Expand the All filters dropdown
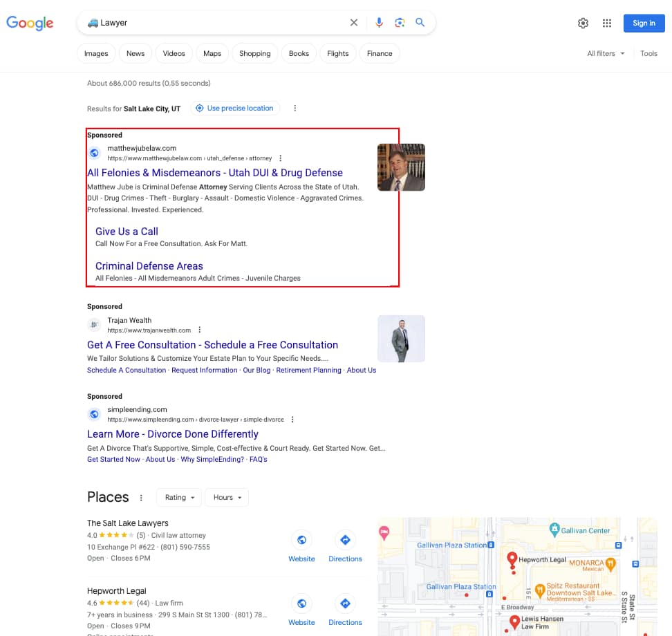The width and height of the screenshot is (672, 636). click(606, 53)
